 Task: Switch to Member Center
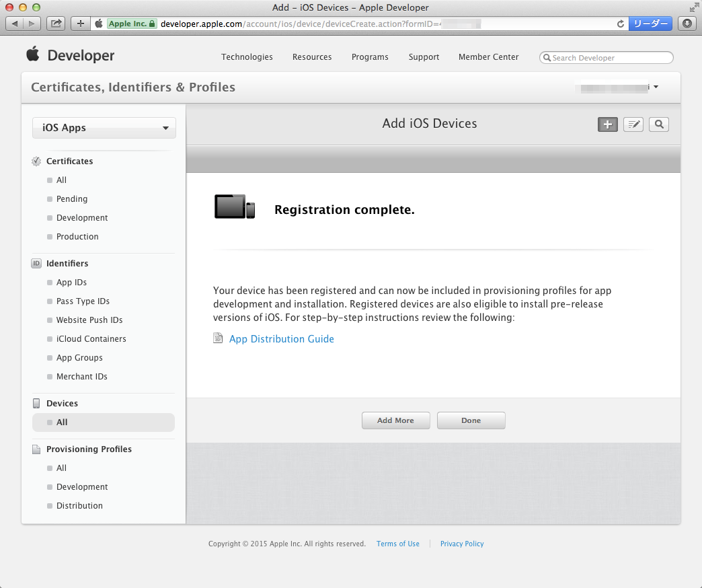488,57
